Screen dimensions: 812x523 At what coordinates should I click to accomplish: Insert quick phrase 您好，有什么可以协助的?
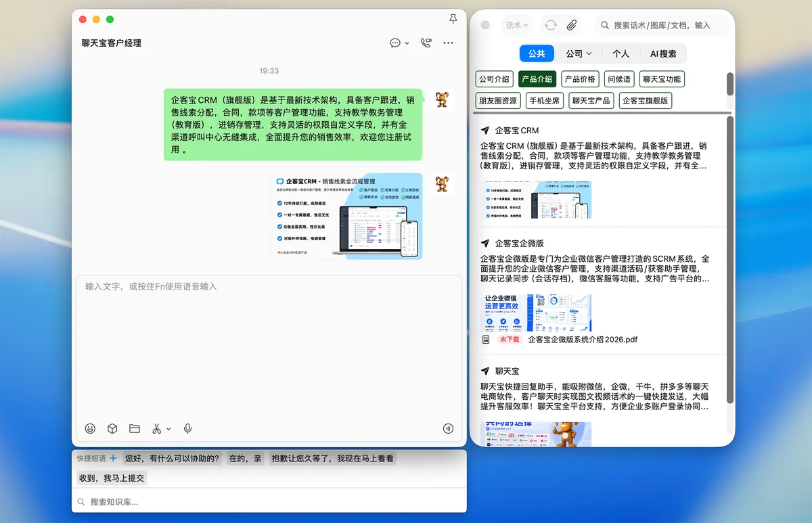(173, 458)
